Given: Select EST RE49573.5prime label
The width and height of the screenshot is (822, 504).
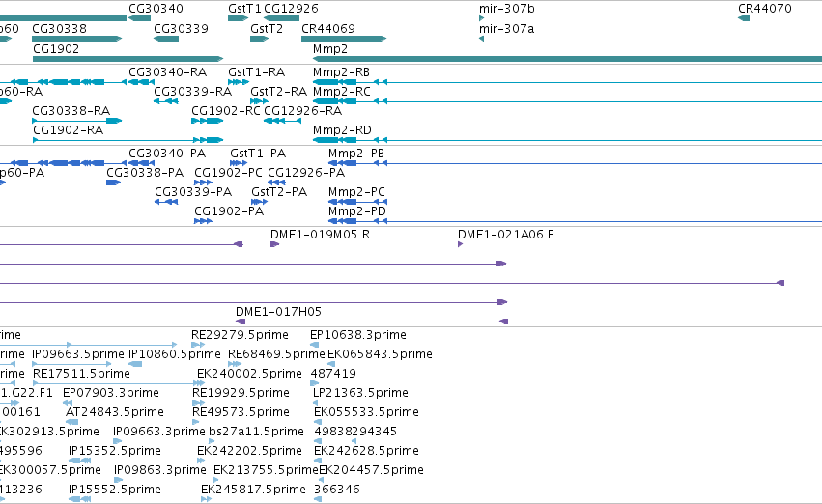Looking at the screenshot, I should click(241, 412).
